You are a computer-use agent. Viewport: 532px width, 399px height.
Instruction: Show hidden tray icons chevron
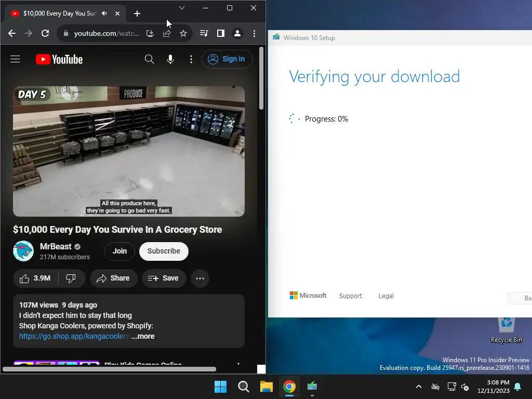tap(419, 387)
